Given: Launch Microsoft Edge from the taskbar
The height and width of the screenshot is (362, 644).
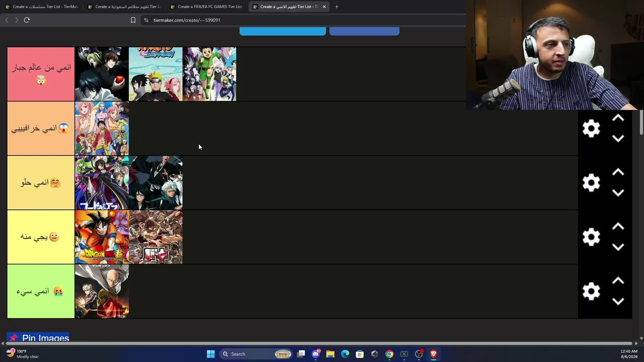Looking at the screenshot, I should point(345,354).
